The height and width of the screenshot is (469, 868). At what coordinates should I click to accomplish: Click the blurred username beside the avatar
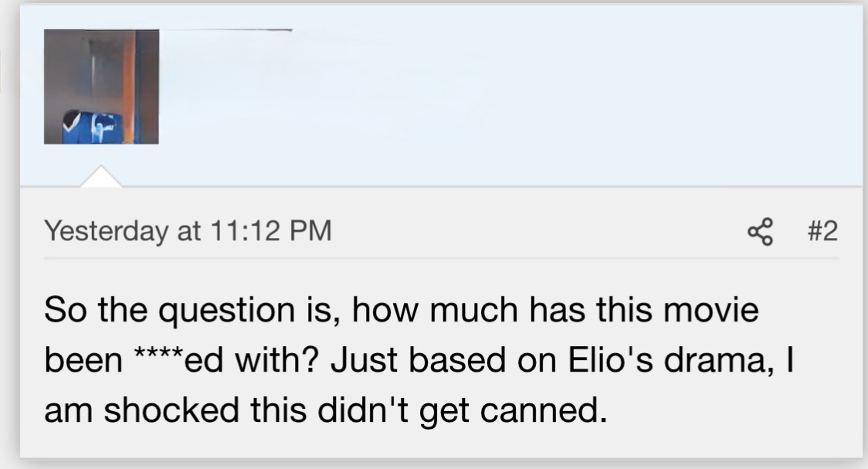pos(228,31)
